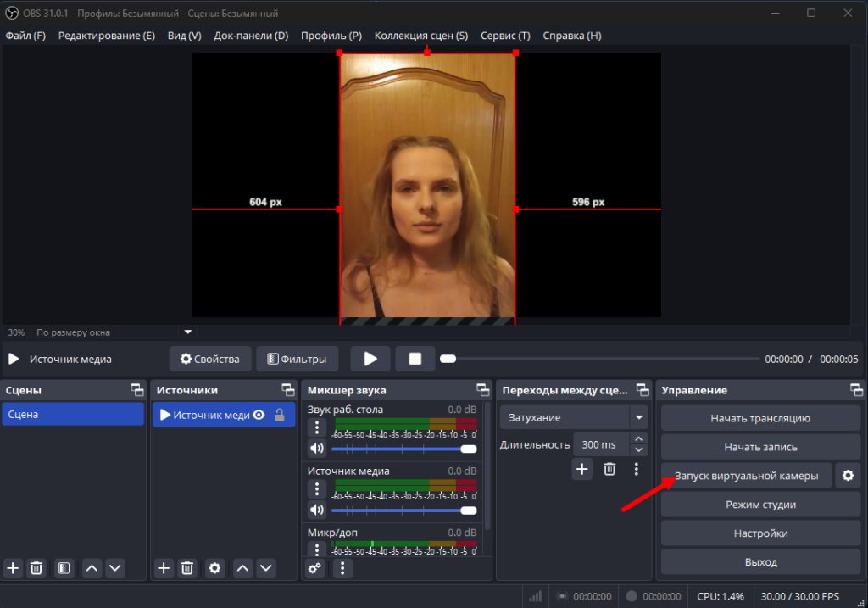The height and width of the screenshot is (608, 868).
Task: Mute the Desktop audio speaker icon
Action: coord(317,449)
